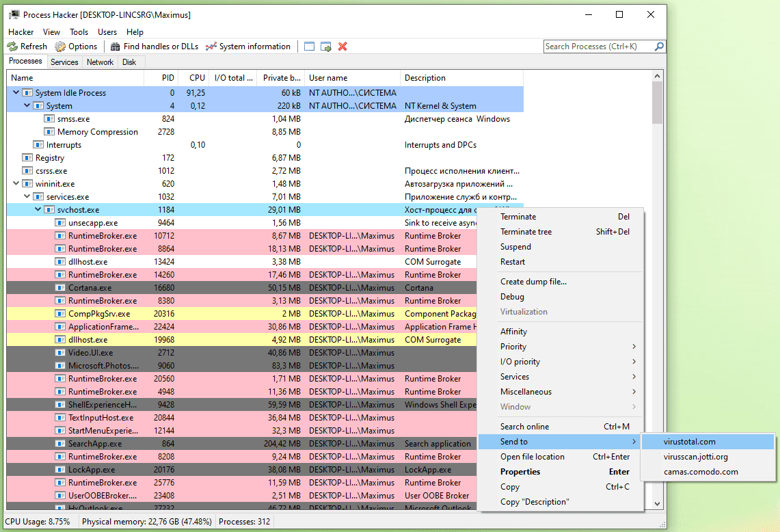Screen dimensions: 780x532
Task: Click the icon beside ShellExperienceH... process
Action: point(60,405)
